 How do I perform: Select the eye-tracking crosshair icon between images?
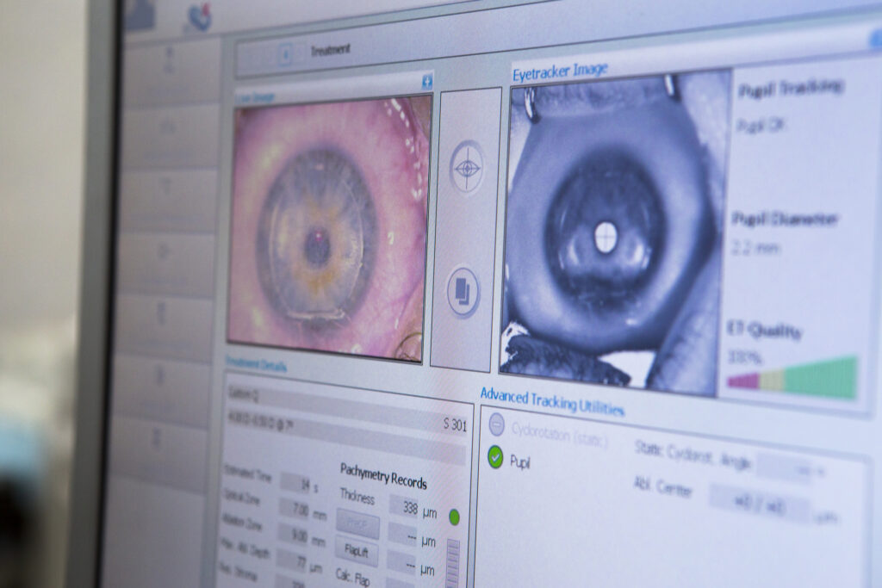pyautogui.click(x=465, y=170)
